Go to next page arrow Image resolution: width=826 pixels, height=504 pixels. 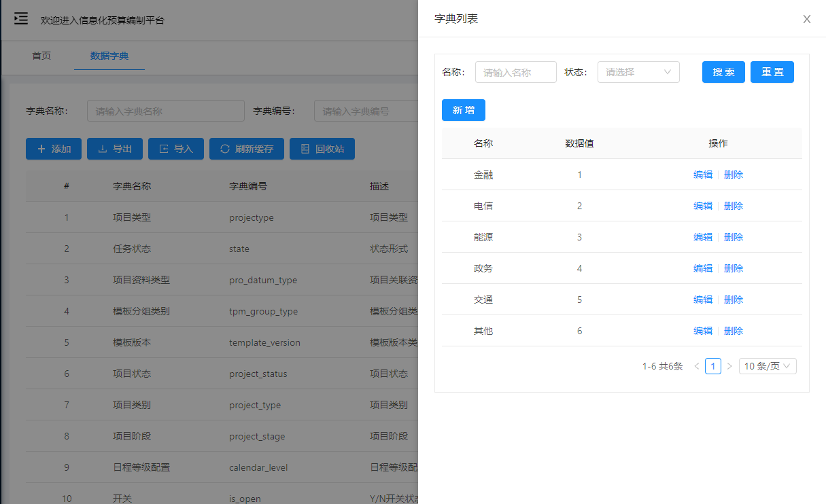coord(729,366)
